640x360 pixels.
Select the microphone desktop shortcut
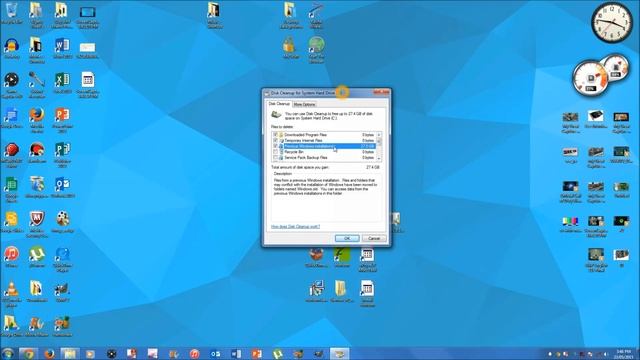(x=37, y=84)
